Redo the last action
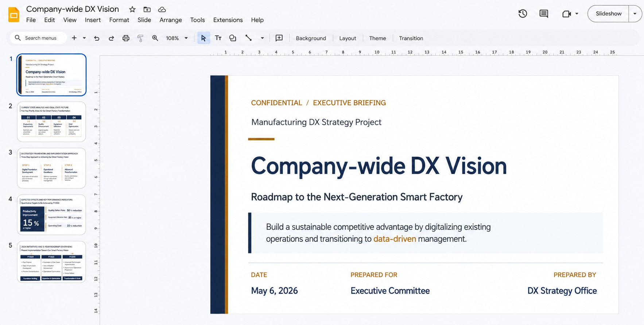This screenshot has height=325, width=644. tap(111, 38)
